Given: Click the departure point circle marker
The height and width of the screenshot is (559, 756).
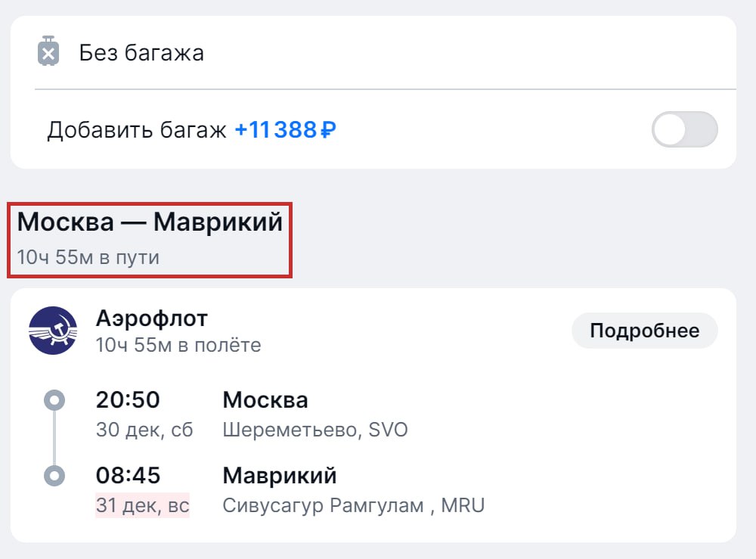Looking at the screenshot, I should point(54,399).
